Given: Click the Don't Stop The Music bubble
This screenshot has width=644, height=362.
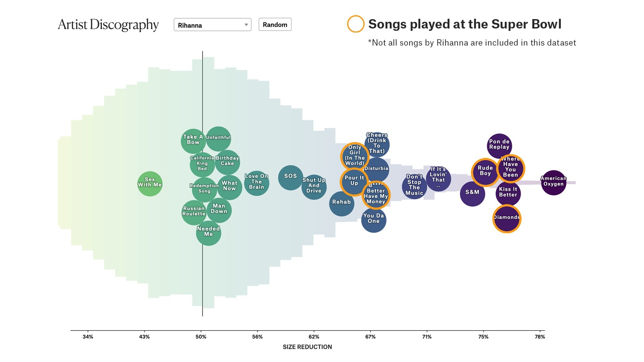Looking at the screenshot, I should [x=414, y=186].
